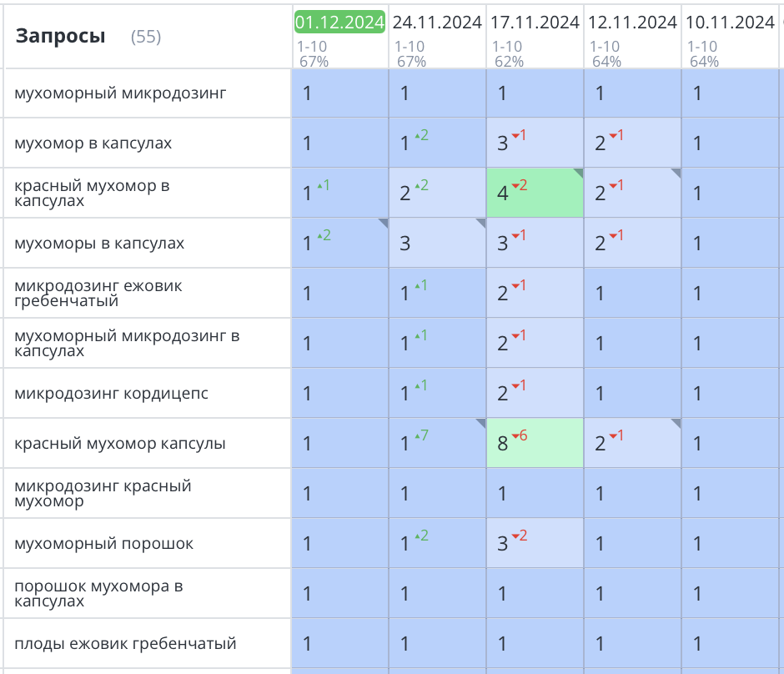Open the corner marker in "мухоморы в капсулах" 24.11.2024 cell
Image resolution: width=784 pixels, height=674 pixels.
(x=479, y=220)
